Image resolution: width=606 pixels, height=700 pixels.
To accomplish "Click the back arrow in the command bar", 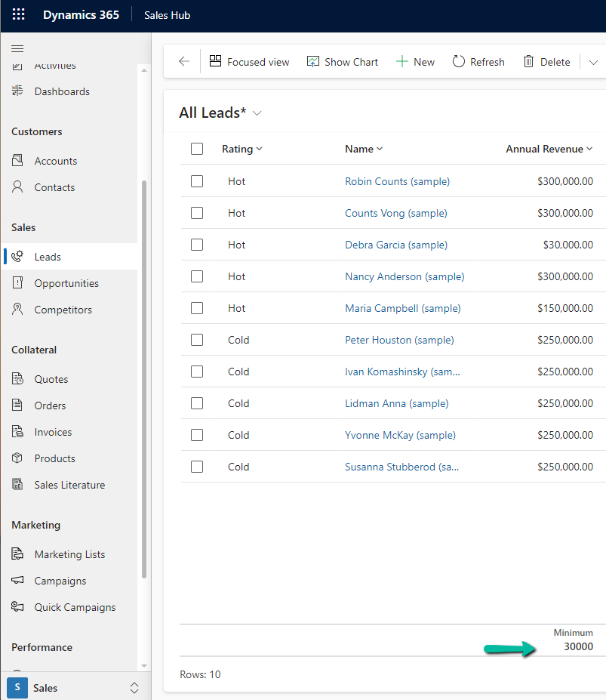I will click(183, 61).
